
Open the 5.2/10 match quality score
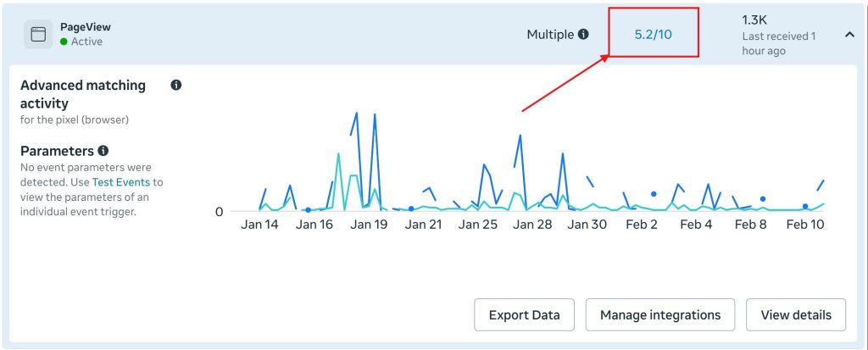(654, 35)
